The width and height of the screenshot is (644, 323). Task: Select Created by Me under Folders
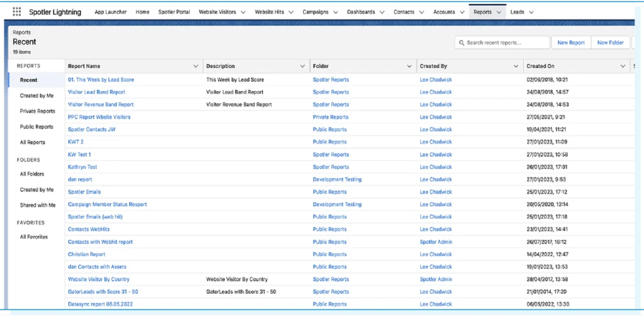point(36,190)
